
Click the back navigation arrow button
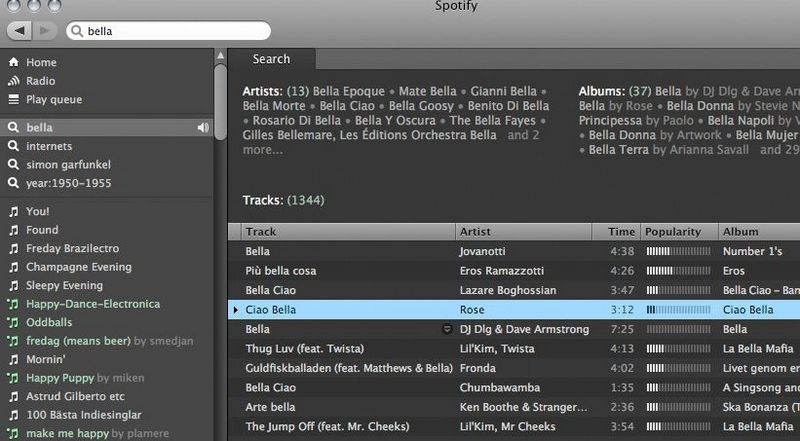click(x=19, y=31)
